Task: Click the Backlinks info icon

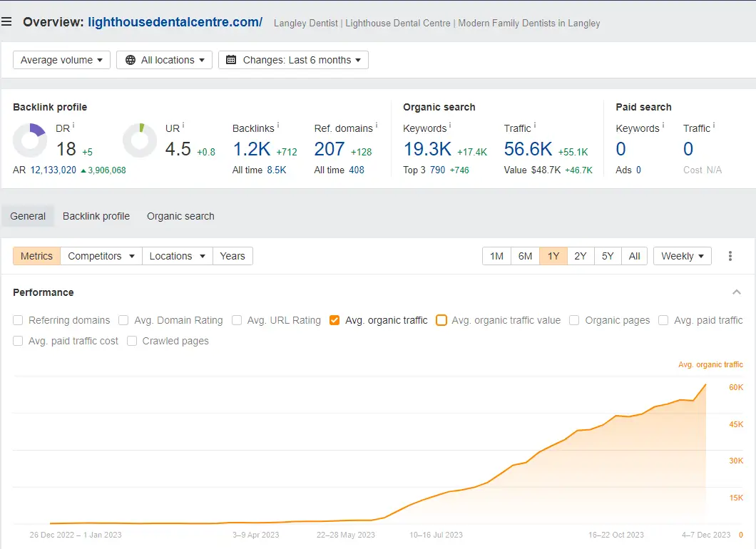Action: [x=278, y=125]
